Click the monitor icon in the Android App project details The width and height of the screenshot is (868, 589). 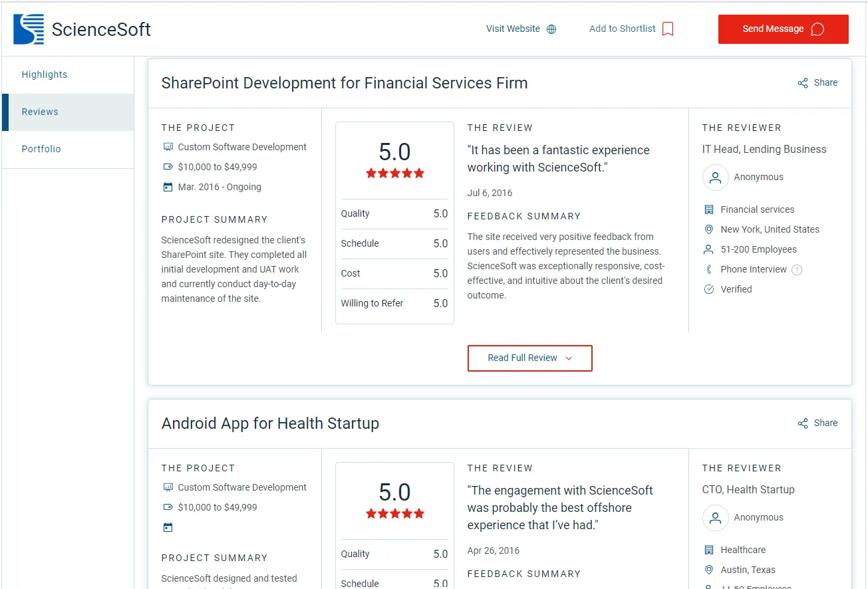pos(168,487)
